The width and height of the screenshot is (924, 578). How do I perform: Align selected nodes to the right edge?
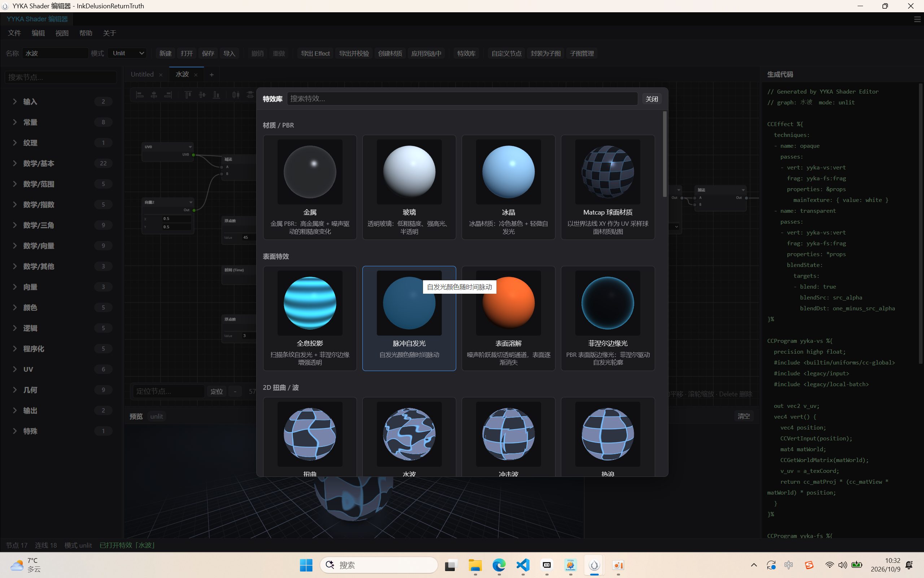(168, 95)
